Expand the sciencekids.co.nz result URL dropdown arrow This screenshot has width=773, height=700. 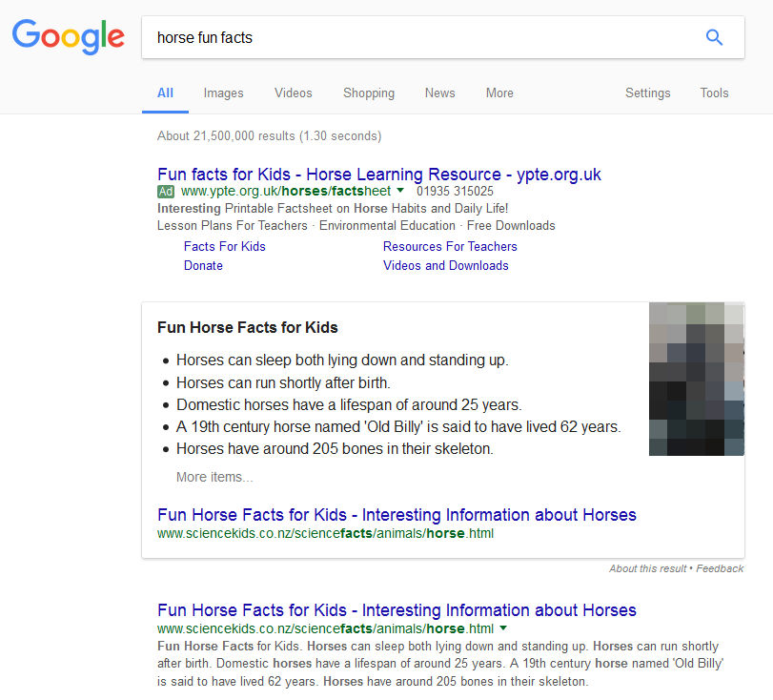pos(503,628)
